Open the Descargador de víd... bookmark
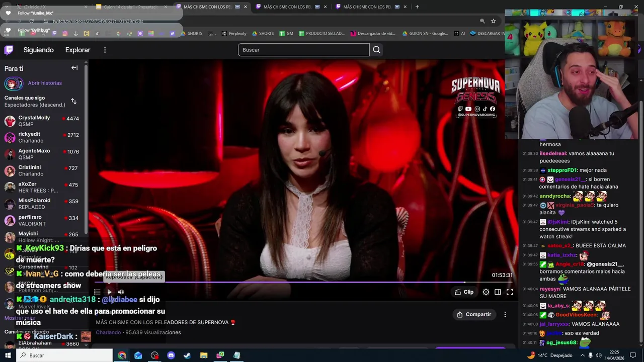This screenshot has height=362, width=644. tap(373, 34)
